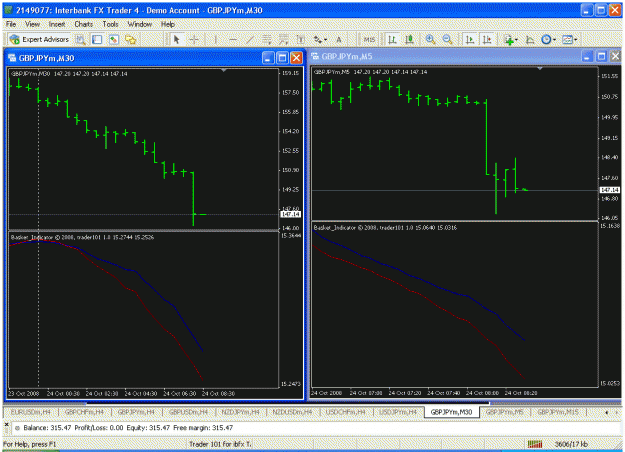Switch to the NZDUSDm,H4 chart tab

click(x=292, y=412)
